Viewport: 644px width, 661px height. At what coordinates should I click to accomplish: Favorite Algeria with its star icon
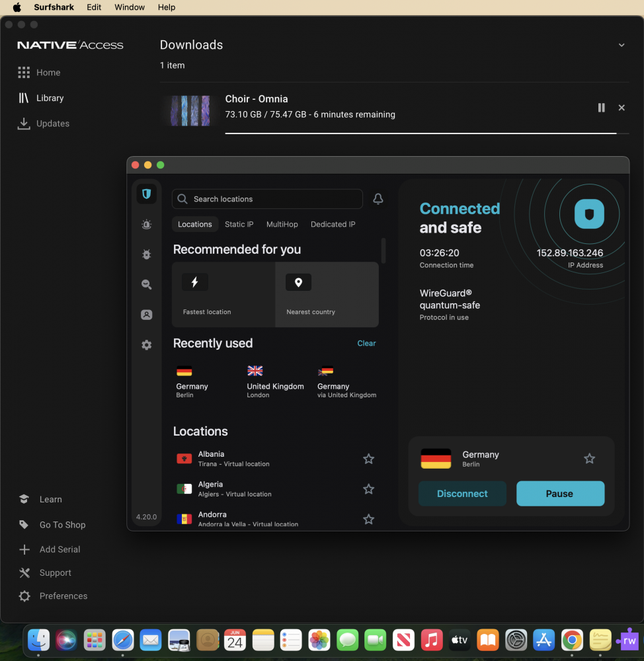[x=368, y=489]
